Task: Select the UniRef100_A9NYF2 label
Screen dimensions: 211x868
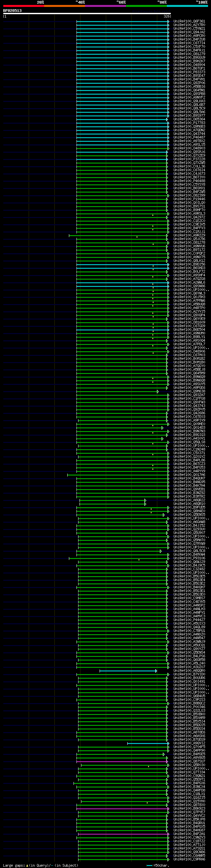Action: tap(189, 97)
